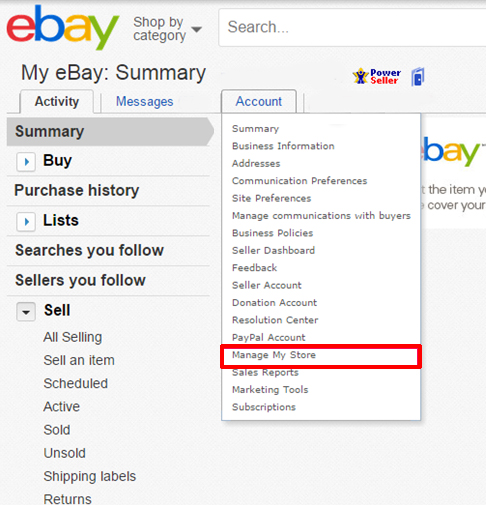Image resolution: width=486 pixels, height=505 pixels.
Task: Open Purchase history in the sidebar
Action: (x=77, y=190)
